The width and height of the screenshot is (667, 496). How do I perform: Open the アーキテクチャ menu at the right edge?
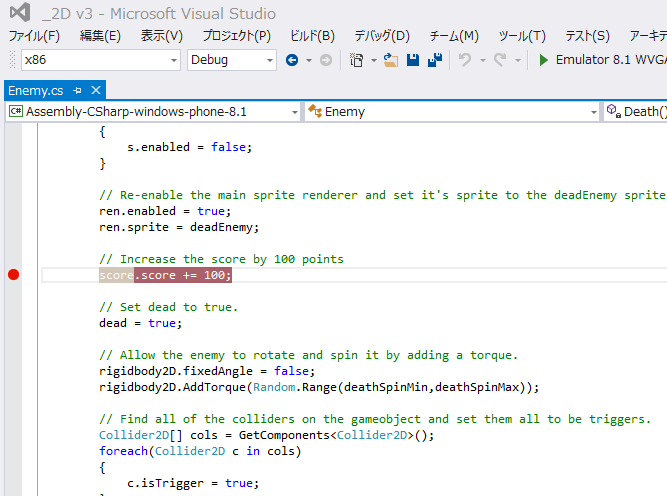coord(648,36)
